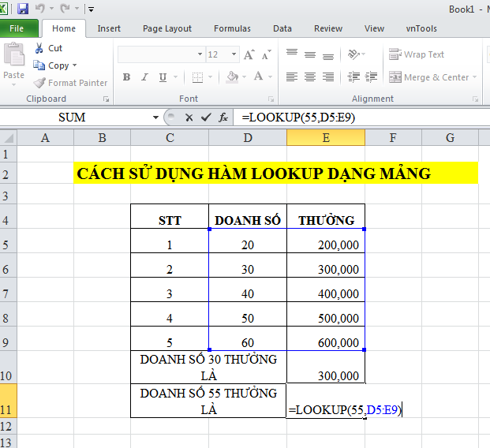This screenshot has height=448, width=490.
Task: Expand the Fill Color dropdown arrow
Action: pyautogui.click(x=245, y=77)
